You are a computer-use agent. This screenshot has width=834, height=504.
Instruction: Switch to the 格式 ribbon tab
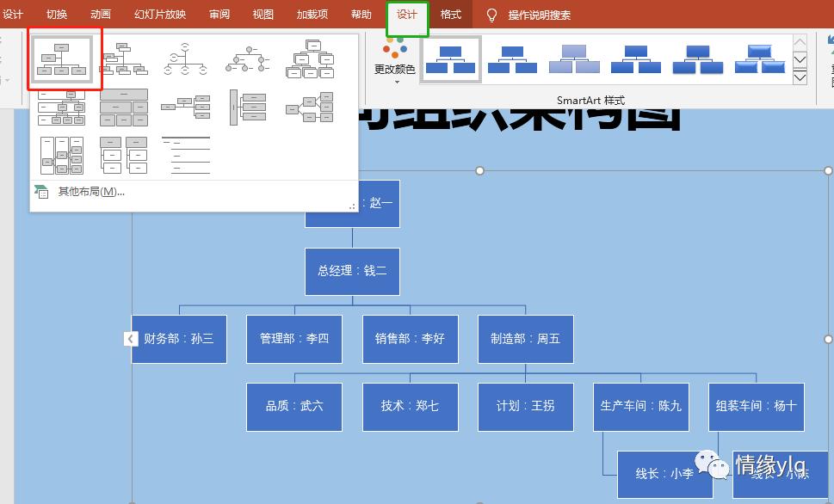coord(449,14)
